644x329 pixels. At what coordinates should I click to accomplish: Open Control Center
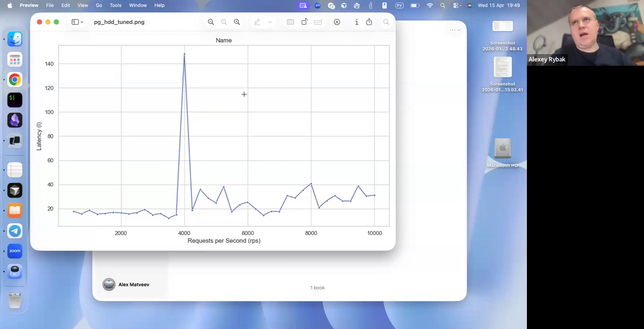coord(456,5)
